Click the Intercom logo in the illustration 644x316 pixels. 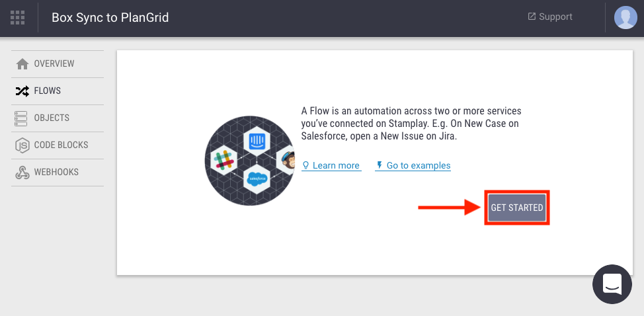[x=256, y=141]
